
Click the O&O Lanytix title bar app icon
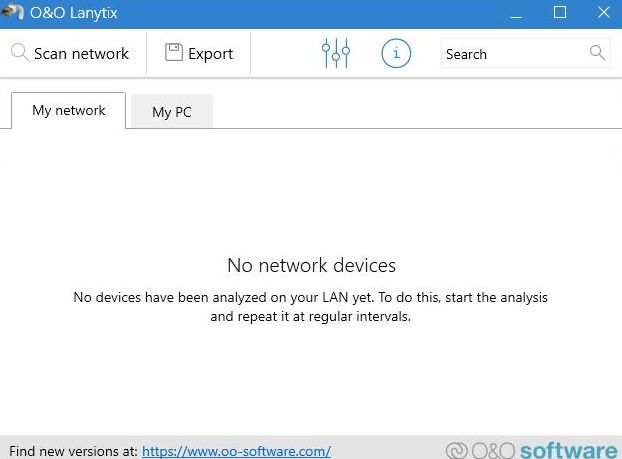pos(13,13)
